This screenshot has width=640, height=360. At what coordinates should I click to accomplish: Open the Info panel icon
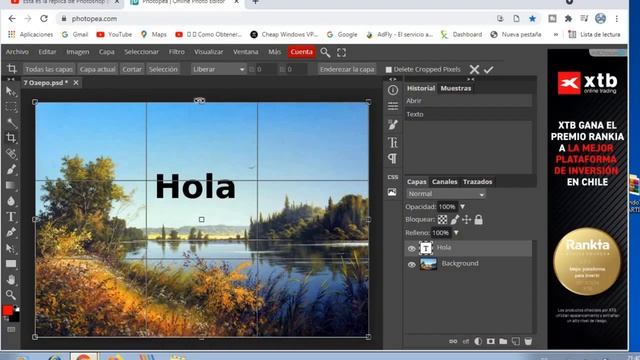(x=393, y=90)
